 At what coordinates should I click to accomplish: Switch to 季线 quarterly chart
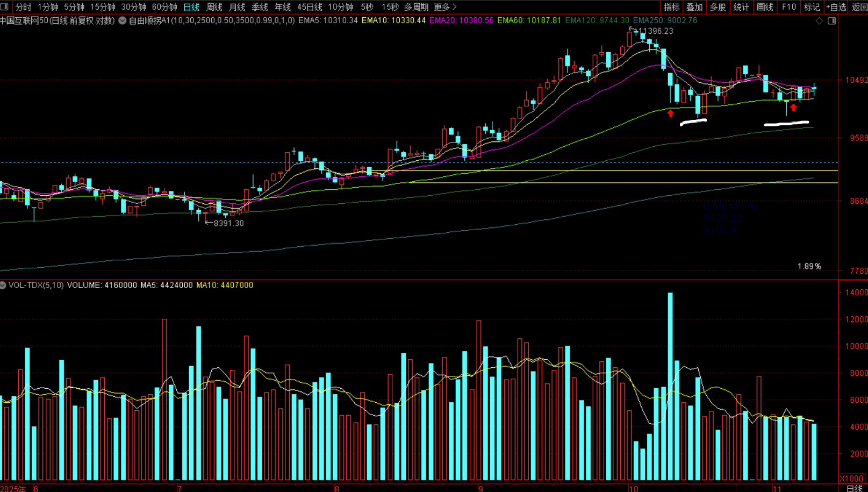point(260,7)
